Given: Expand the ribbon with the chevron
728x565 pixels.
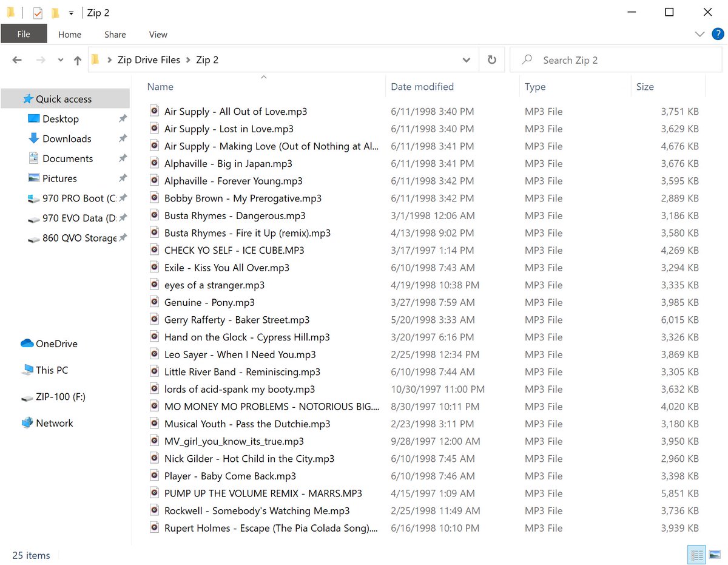Looking at the screenshot, I should pos(699,34).
